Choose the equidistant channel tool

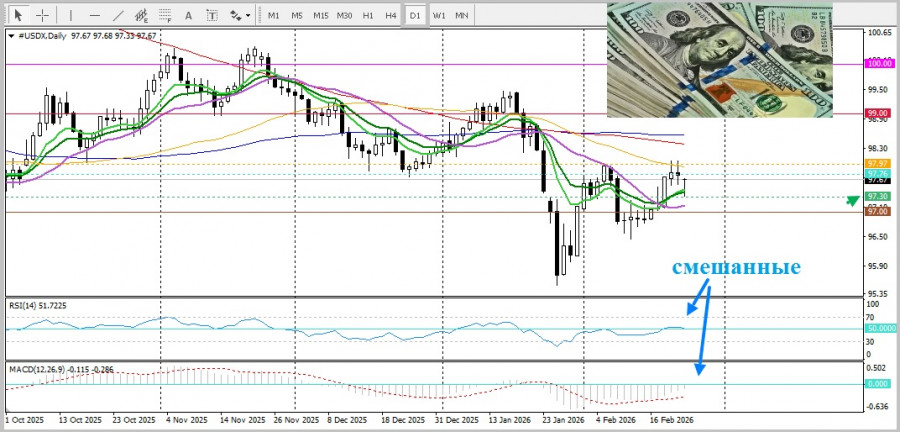(x=146, y=15)
